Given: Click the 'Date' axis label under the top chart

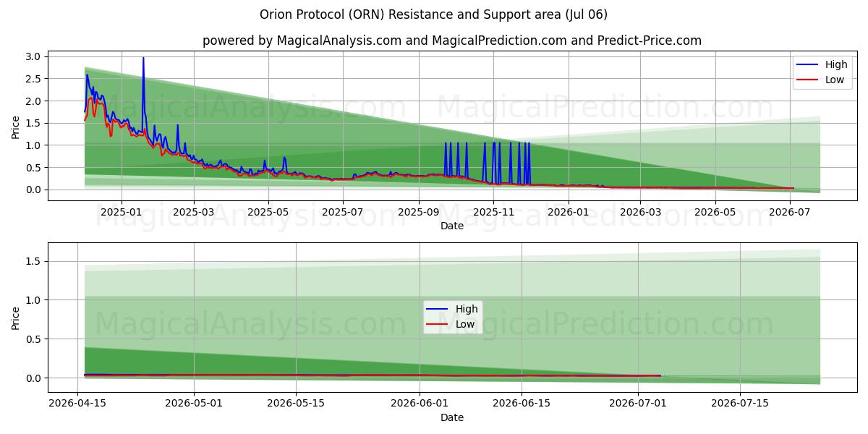Looking at the screenshot, I should point(452,226).
